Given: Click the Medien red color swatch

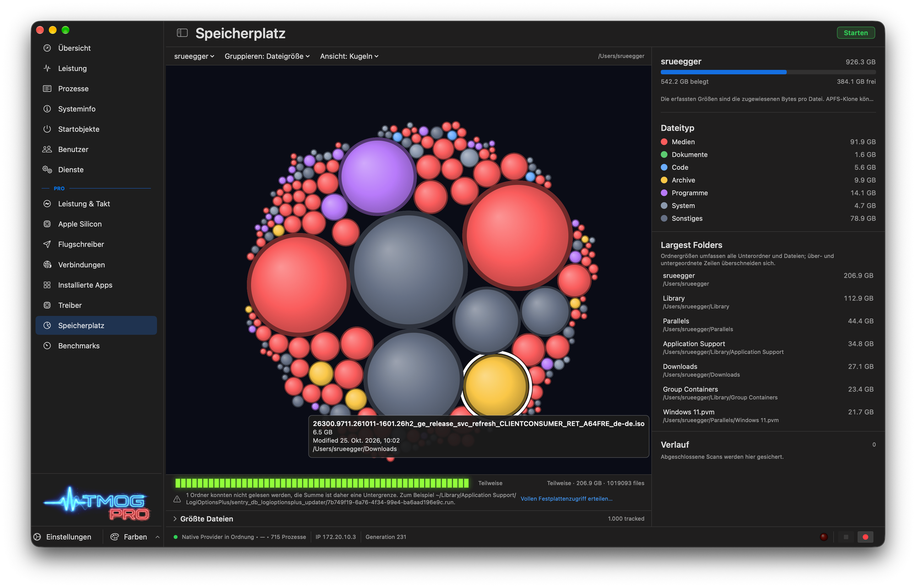Looking at the screenshot, I should coord(664,142).
